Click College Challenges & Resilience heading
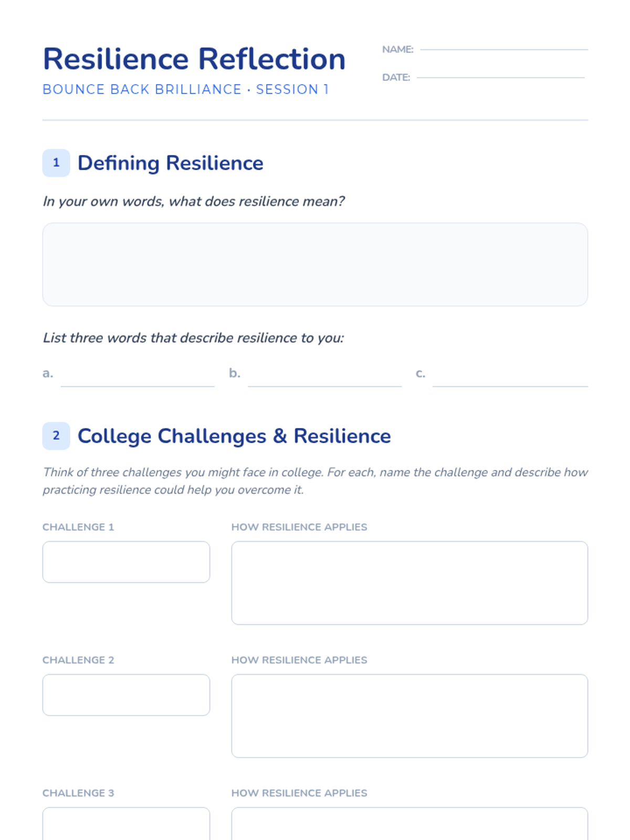The width and height of the screenshot is (630, 840). [x=234, y=436]
